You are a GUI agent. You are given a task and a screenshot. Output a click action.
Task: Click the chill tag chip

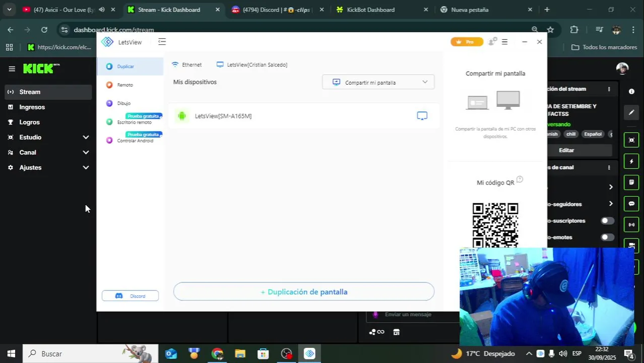click(x=570, y=134)
